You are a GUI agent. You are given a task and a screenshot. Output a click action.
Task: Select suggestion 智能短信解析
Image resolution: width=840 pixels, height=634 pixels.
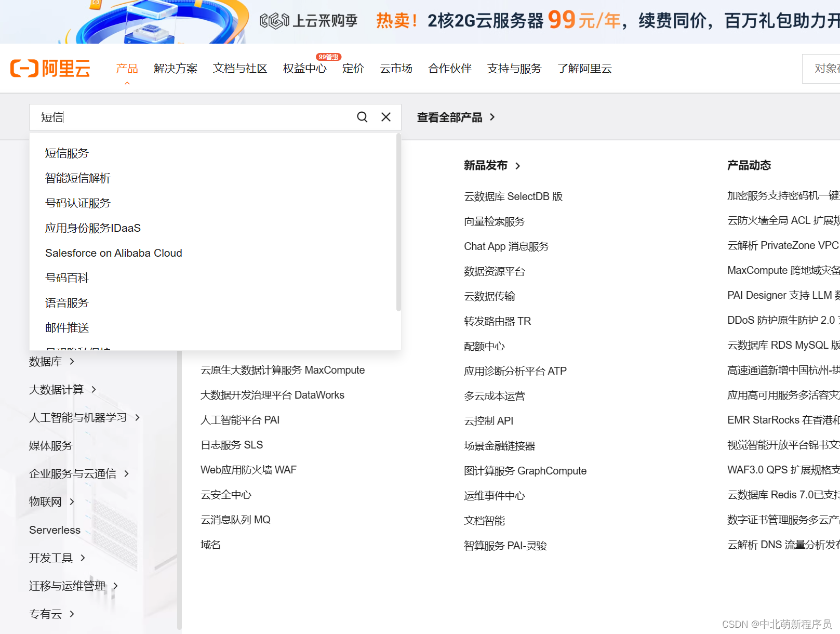click(78, 178)
